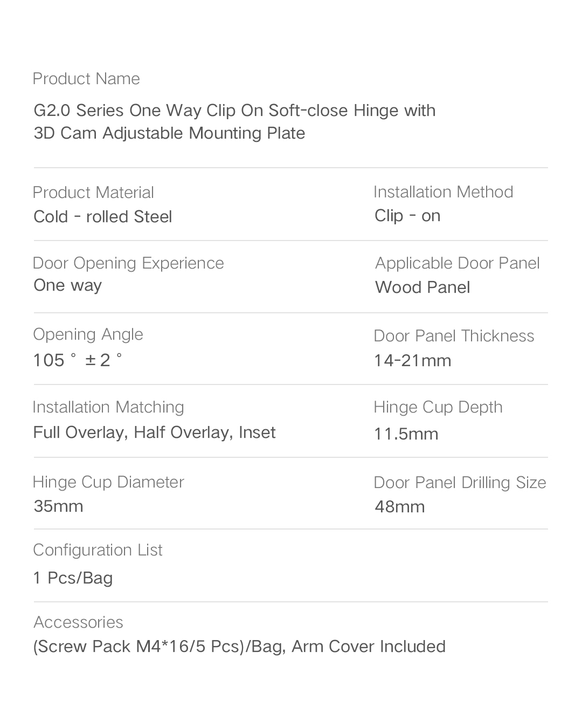Screen dimensions: 582x728
Task: Click the Configuration List label
Action: [x=98, y=550]
